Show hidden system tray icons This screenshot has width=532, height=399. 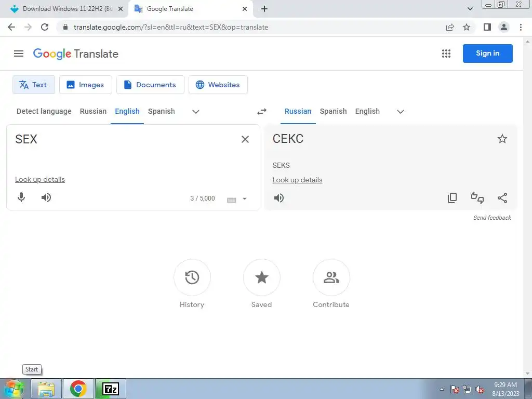click(x=442, y=389)
